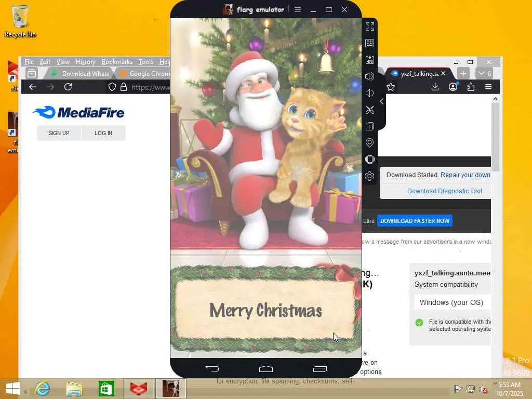The image size is (532, 399).
Task: Click the MediaFire logo
Action: click(78, 113)
